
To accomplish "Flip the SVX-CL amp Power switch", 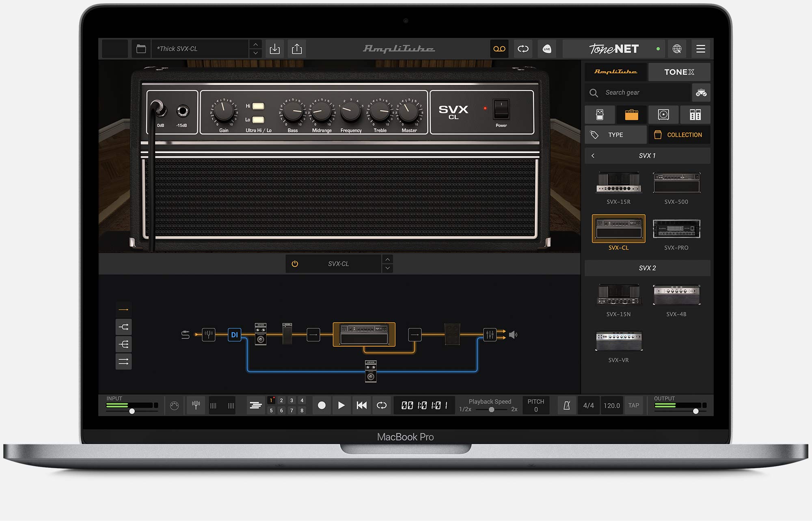I will pyautogui.click(x=501, y=109).
